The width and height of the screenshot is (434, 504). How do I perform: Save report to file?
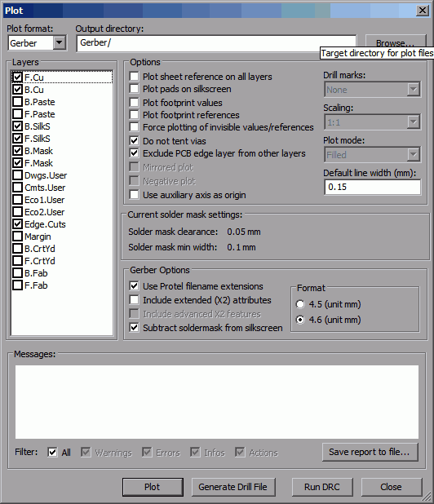click(370, 452)
